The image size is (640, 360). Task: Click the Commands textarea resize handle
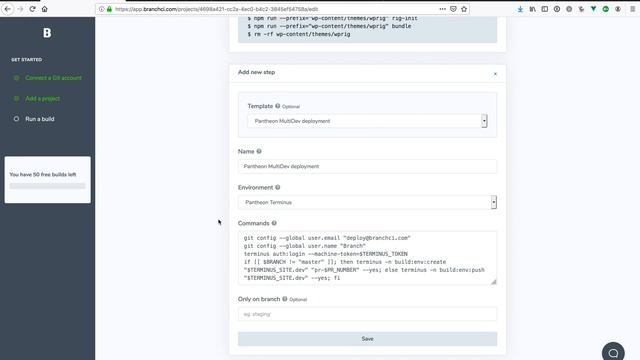pyautogui.click(x=494, y=282)
